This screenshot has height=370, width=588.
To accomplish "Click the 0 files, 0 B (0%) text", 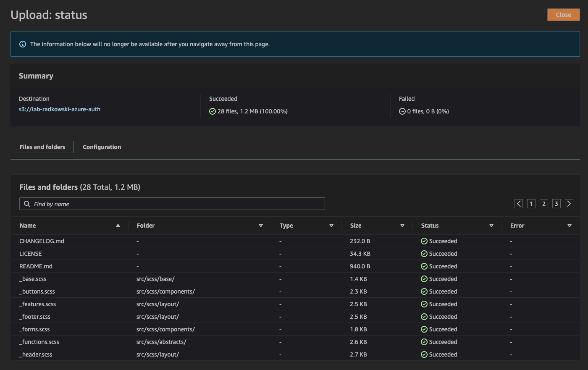I will click(428, 111).
